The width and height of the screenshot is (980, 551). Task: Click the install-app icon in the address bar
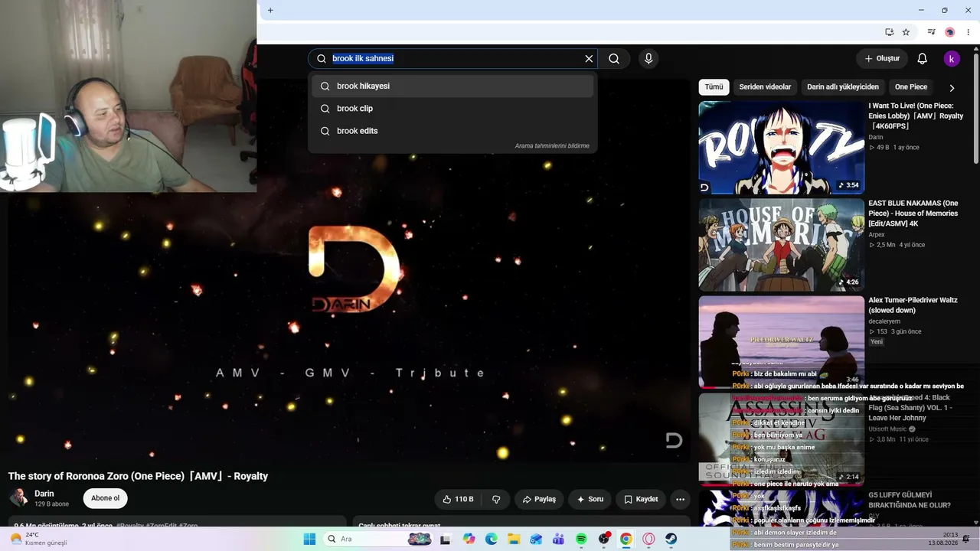pyautogui.click(x=889, y=32)
